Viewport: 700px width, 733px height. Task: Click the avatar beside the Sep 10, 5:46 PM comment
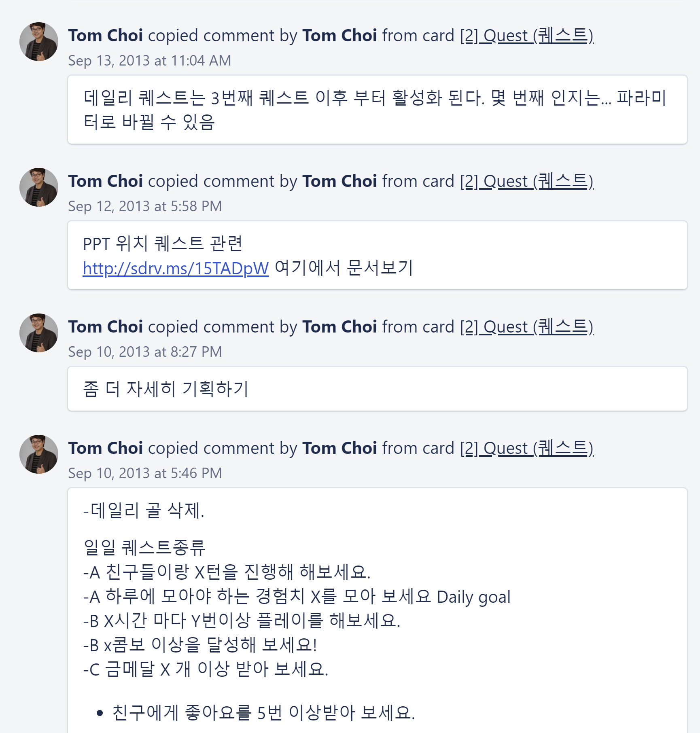39,454
